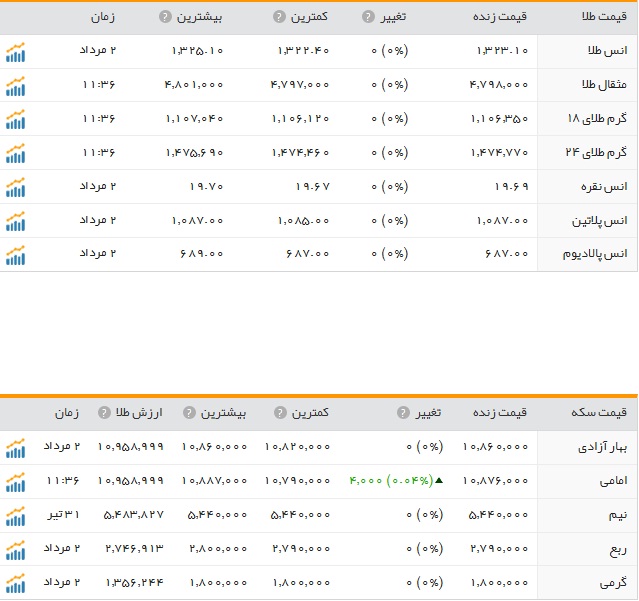Click زمان header in coin table
Viewport: 639px width, 601px height.
pos(67,413)
